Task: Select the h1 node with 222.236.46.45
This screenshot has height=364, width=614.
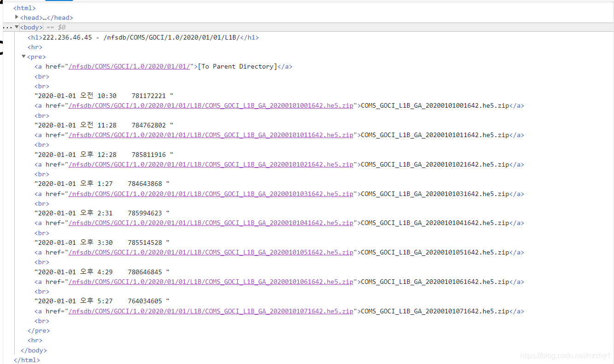Action: coord(143,37)
